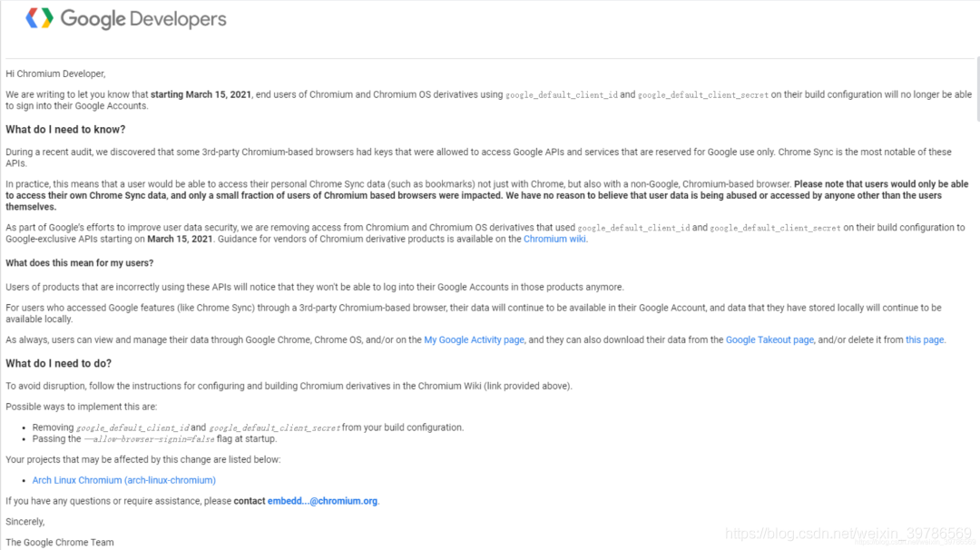Click the bold 'starting March 15, 2021' text
Viewport: 980px width, 550px height.
click(201, 94)
